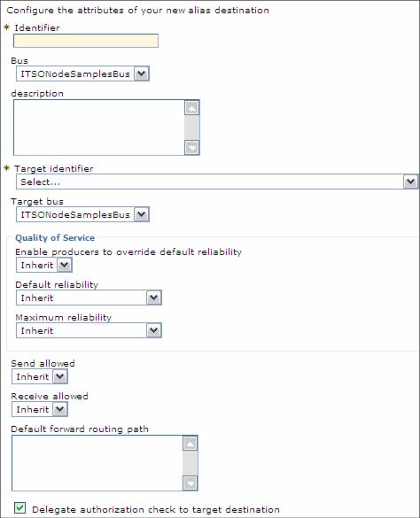Click routing path scroll down arrow

(x=191, y=483)
